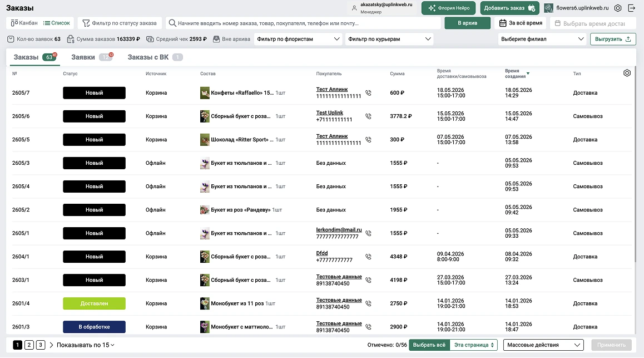Open the Заказы с ВК tab
644x358 pixels.
tap(155, 57)
